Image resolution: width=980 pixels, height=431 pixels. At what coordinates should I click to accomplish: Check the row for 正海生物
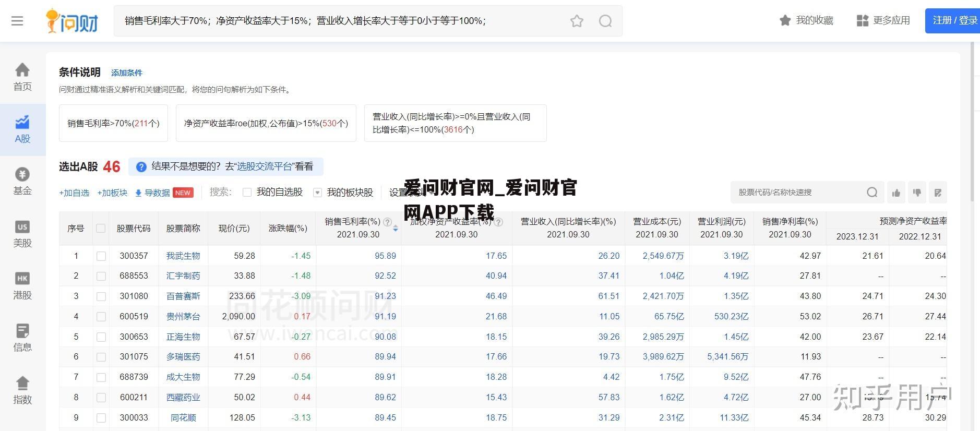pos(101,337)
